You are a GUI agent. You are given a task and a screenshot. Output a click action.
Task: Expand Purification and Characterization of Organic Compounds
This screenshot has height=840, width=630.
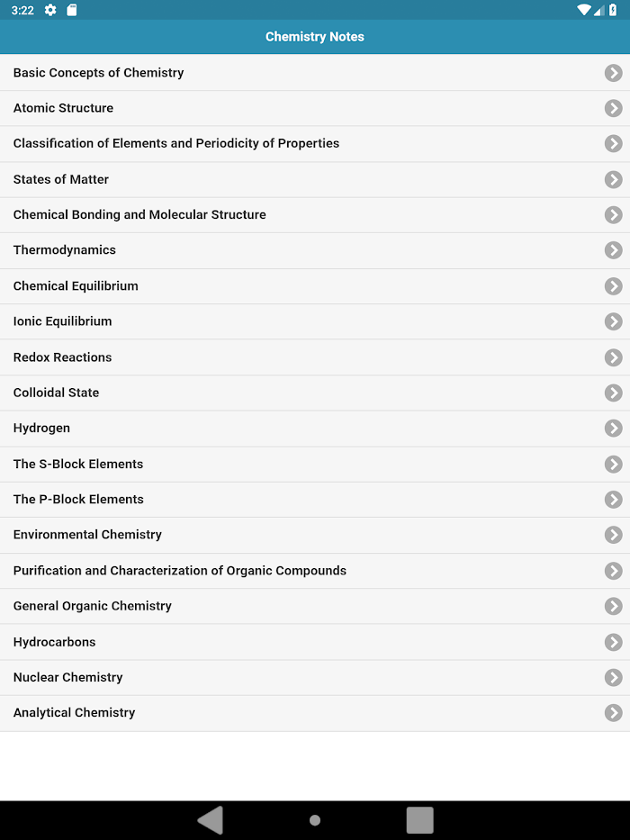click(x=315, y=571)
